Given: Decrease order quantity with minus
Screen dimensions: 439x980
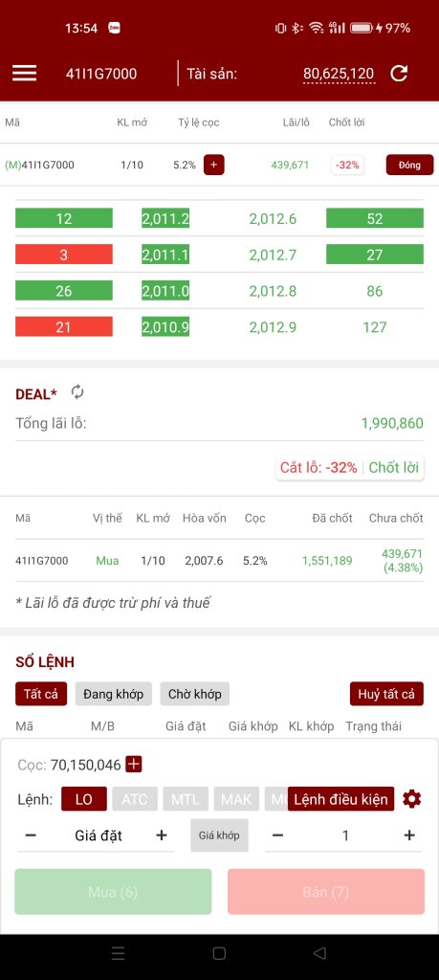Looking at the screenshot, I should point(278,835).
